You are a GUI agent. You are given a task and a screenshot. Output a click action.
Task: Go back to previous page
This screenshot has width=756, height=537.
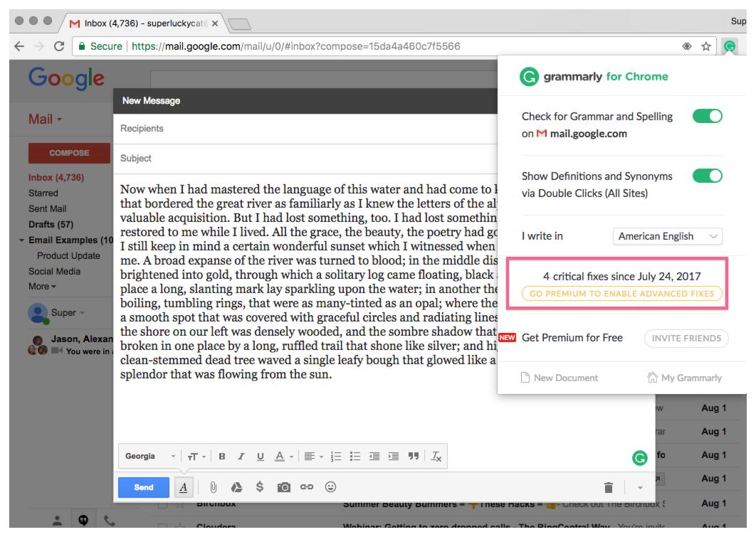tap(19, 46)
